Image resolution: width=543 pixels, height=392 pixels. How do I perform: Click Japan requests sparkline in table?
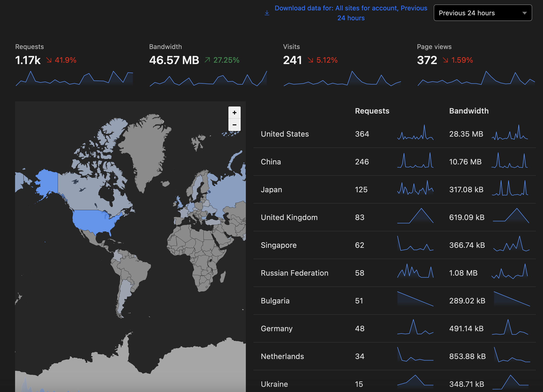pos(415,188)
